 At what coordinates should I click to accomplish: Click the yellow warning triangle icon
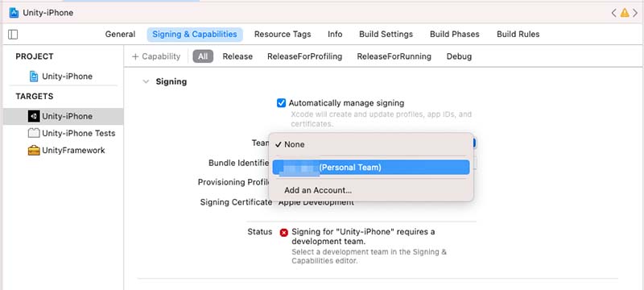click(625, 13)
